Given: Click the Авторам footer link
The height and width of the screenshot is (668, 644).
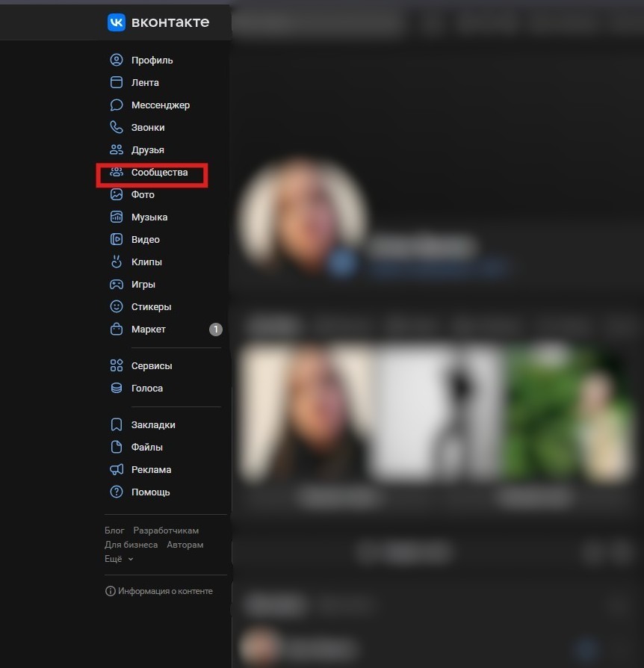Looking at the screenshot, I should click(x=185, y=545).
